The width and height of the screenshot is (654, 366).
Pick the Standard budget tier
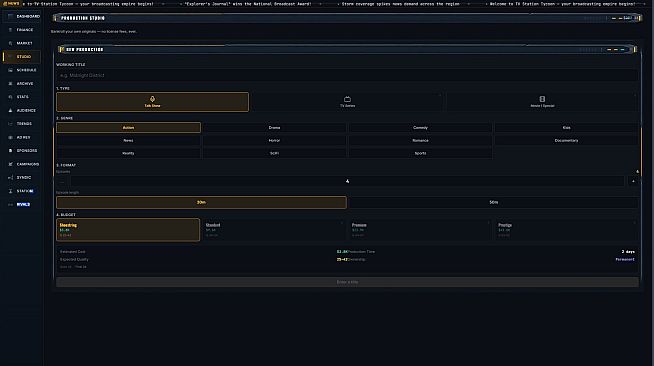pyautogui.click(x=274, y=230)
